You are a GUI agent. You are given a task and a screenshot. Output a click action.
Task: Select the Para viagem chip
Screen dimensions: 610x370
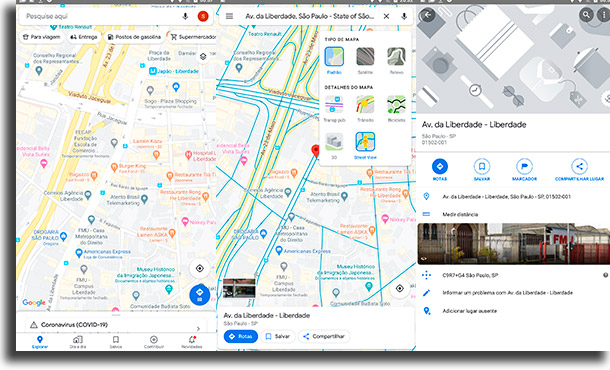42,37
